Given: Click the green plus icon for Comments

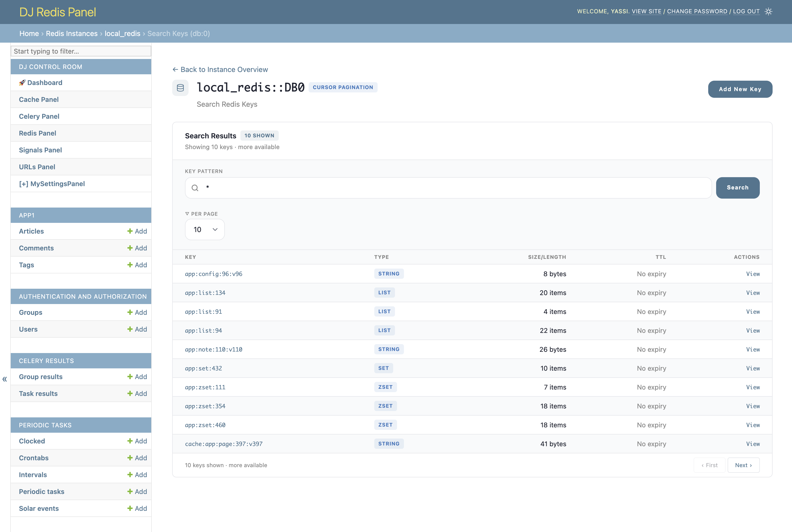Looking at the screenshot, I should [130, 248].
